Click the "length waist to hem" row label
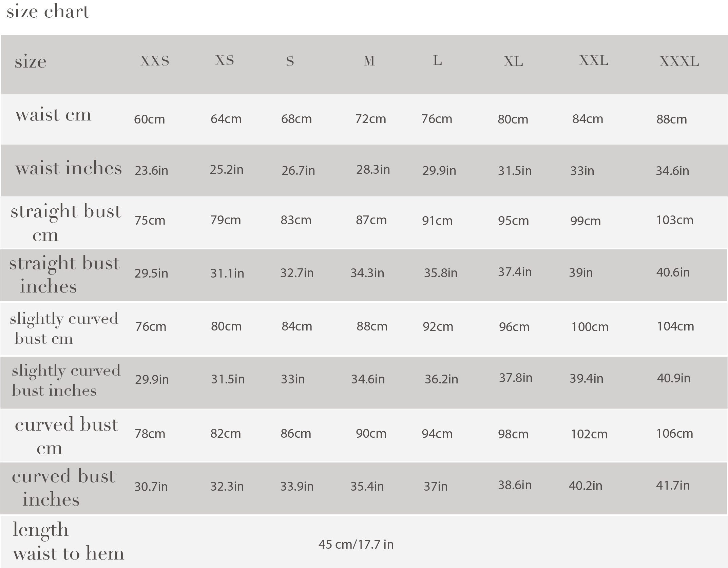The height and width of the screenshot is (568, 728). (x=69, y=541)
